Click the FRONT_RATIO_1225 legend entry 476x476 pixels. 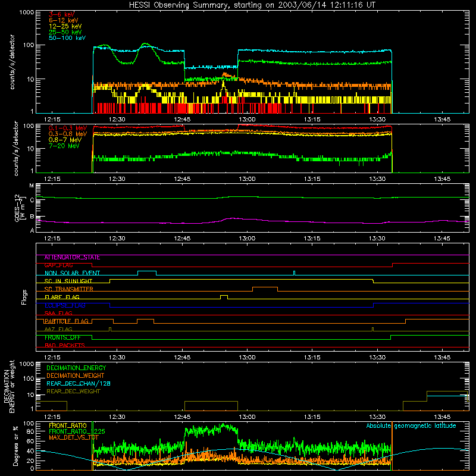77,431
